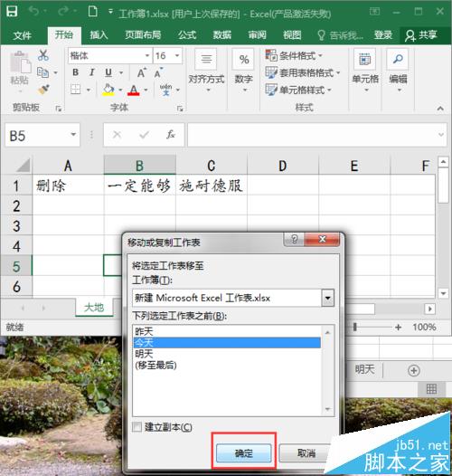Switch to the 审阅 Review tab
Viewport: 452px width, 476px height.
click(x=258, y=35)
